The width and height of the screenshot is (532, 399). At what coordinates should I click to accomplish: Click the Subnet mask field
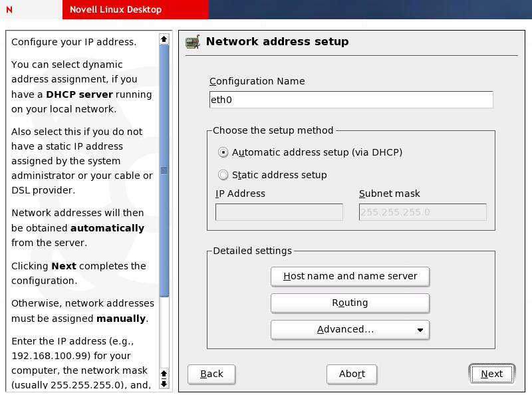[422, 212]
